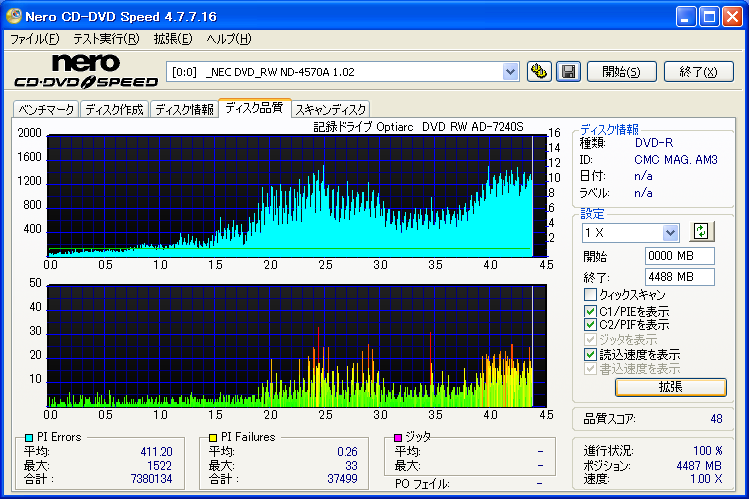Open the ヘルプ(H) menu

(x=229, y=39)
